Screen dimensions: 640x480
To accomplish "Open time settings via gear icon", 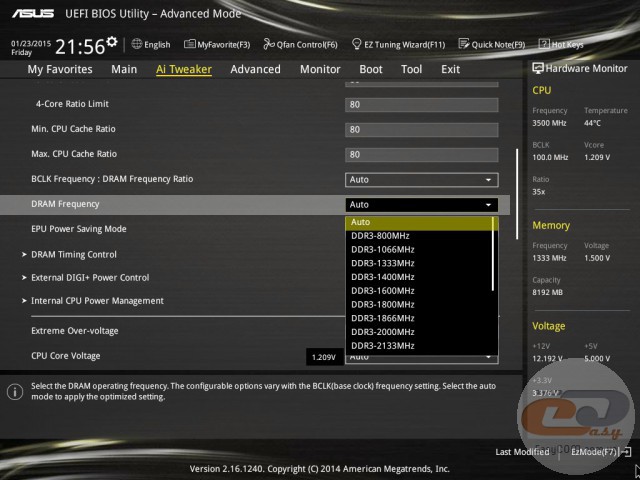I will coord(112,41).
